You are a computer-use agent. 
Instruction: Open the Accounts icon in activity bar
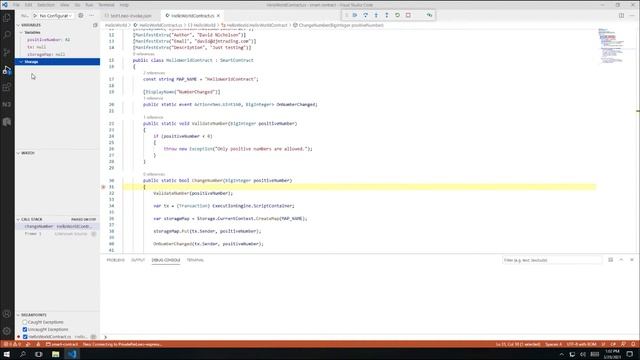pos(7,314)
